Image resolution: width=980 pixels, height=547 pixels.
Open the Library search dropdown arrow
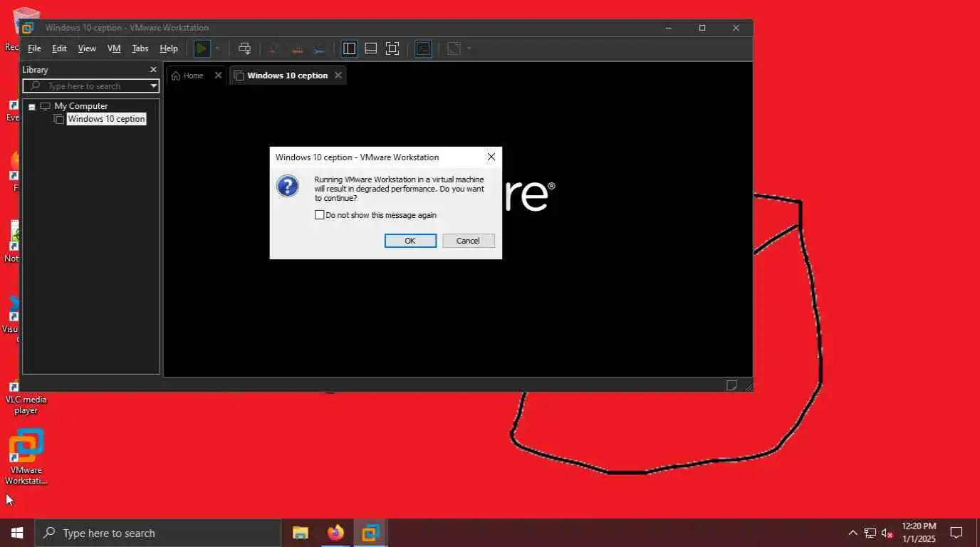click(x=153, y=86)
